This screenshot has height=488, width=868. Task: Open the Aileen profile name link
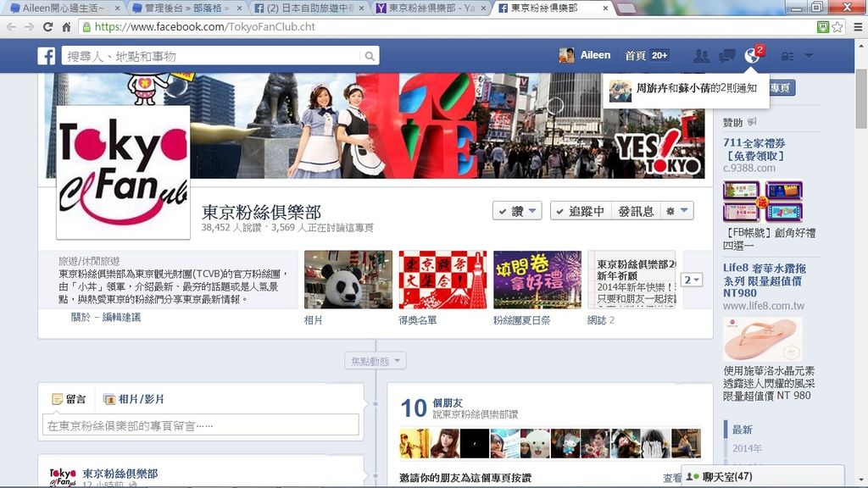595,55
